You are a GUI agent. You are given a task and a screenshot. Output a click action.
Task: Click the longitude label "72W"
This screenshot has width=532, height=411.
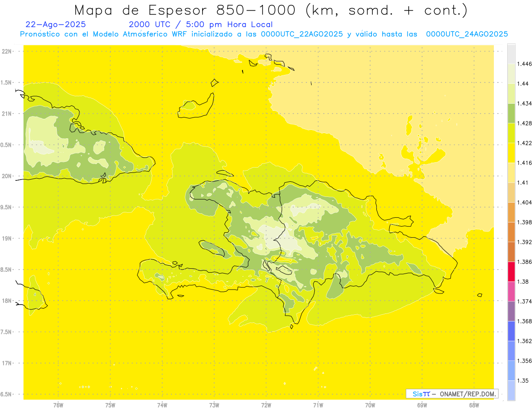(x=266, y=405)
